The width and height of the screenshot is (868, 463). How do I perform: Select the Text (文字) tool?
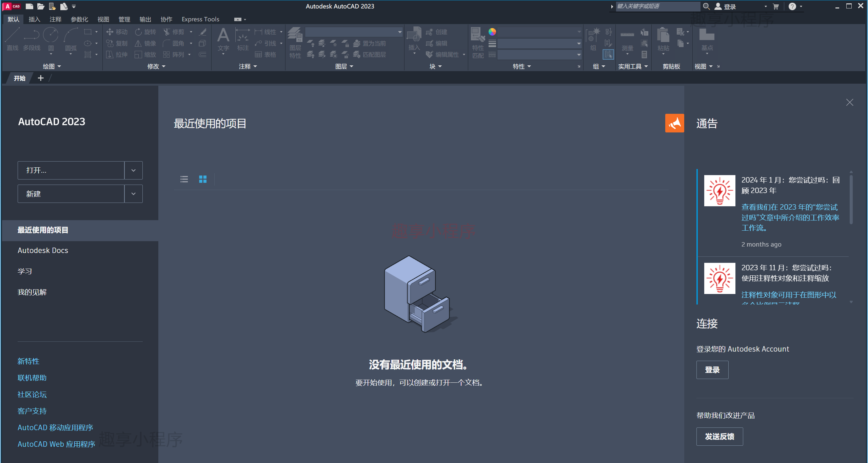click(223, 40)
